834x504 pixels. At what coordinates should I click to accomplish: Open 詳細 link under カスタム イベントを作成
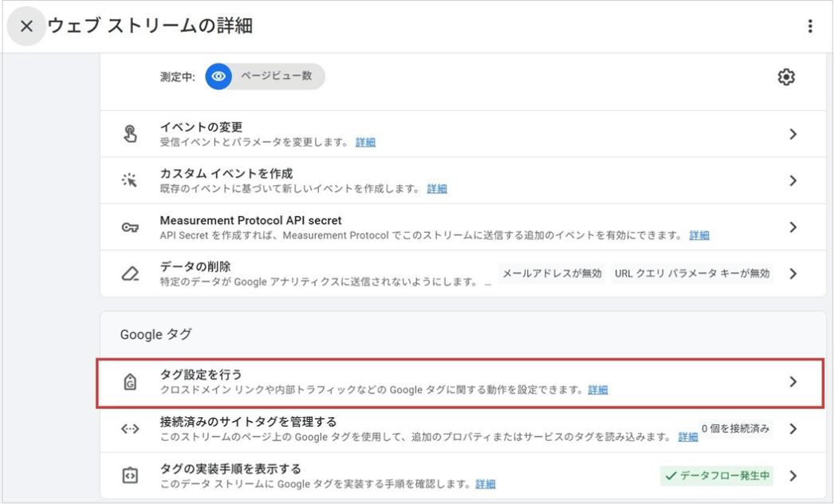pos(437,188)
